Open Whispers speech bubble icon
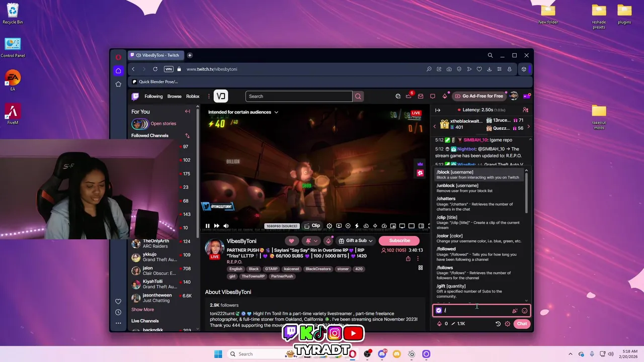 tap(432, 97)
